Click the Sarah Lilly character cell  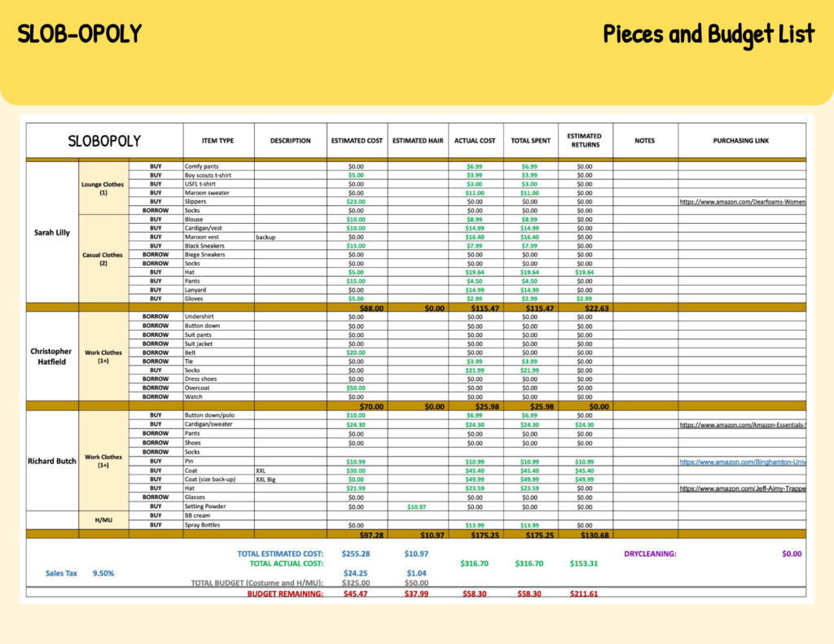click(x=52, y=233)
